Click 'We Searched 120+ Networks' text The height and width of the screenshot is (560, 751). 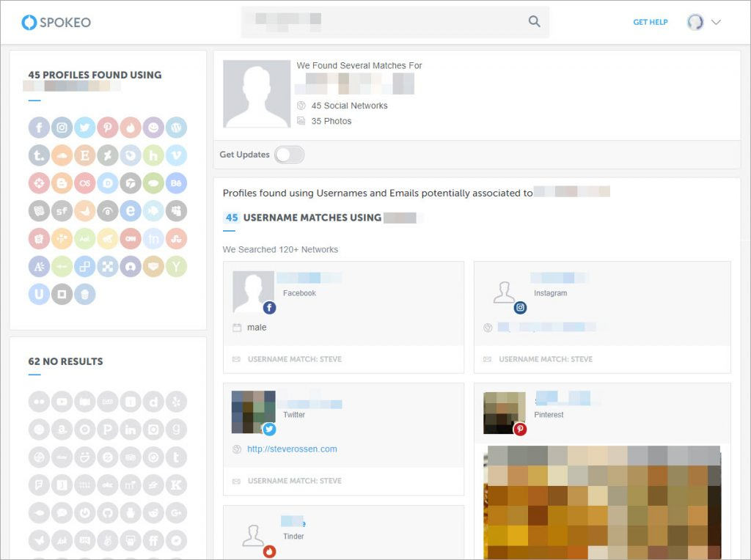click(x=280, y=249)
